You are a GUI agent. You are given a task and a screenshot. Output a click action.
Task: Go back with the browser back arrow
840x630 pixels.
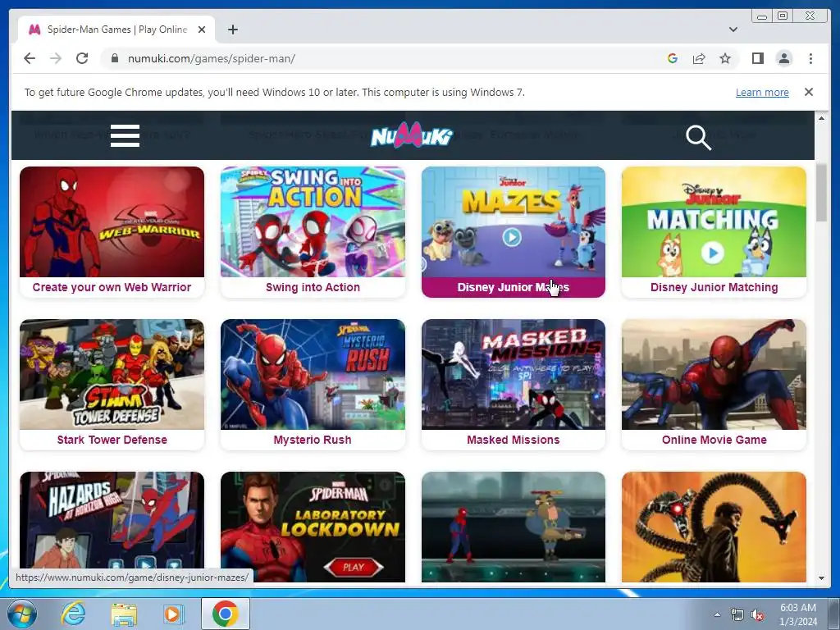pos(30,58)
